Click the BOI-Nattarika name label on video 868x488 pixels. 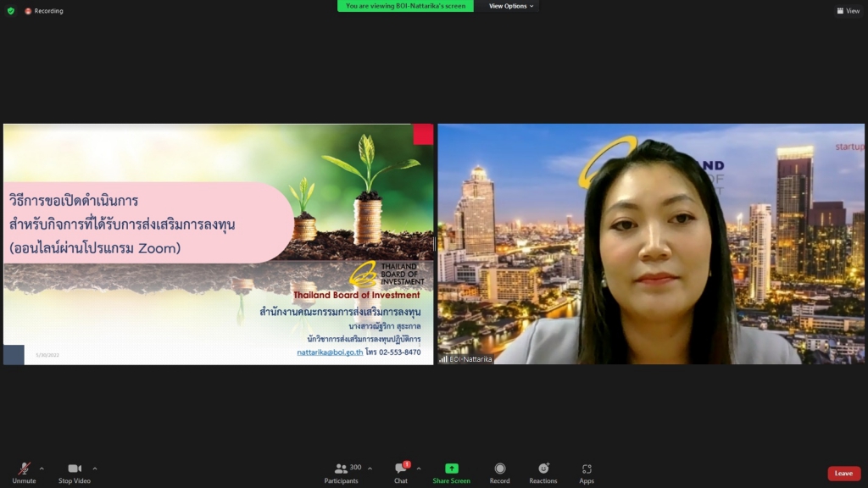(x=470, y=359)
